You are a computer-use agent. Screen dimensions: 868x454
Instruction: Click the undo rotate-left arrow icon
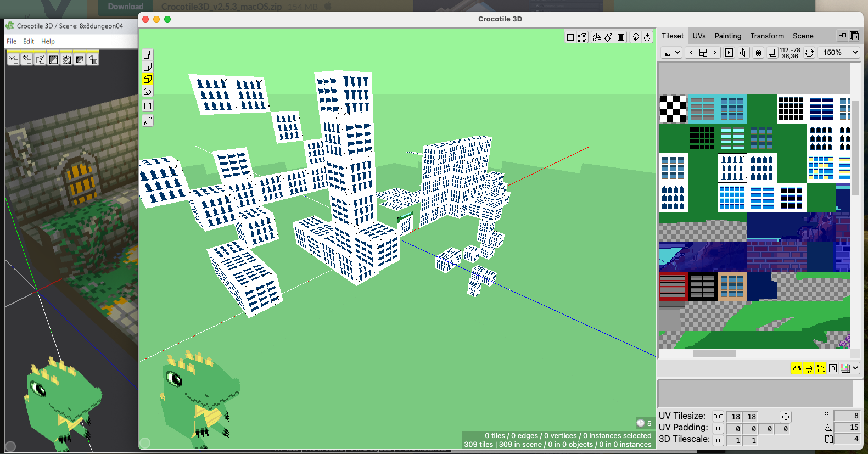click(x=635, y=37)
